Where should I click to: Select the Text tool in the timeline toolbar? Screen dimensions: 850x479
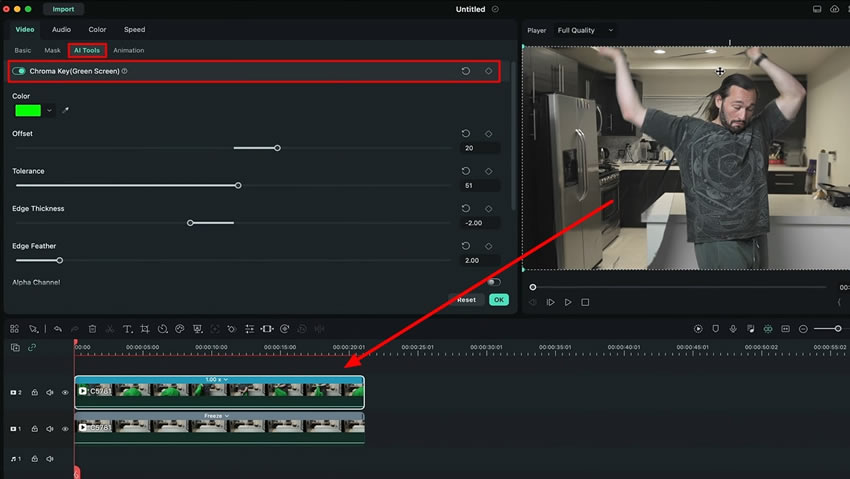pyautogui.click(x=127, y=329)
